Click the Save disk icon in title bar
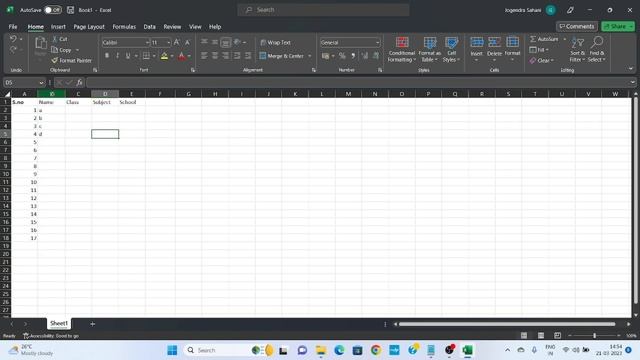 pyautogui.click(x=70, y=10)
